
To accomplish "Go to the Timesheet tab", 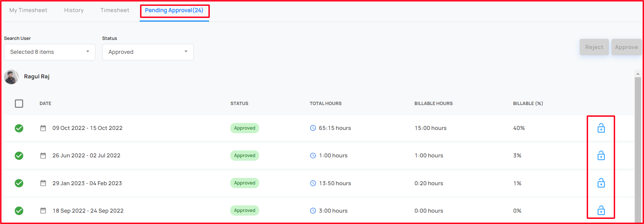I will 115,10.
